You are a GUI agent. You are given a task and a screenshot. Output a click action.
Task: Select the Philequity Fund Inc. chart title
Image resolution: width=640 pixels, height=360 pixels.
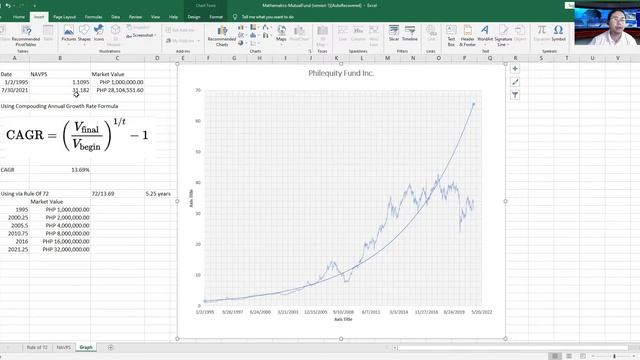coord(341,73)
